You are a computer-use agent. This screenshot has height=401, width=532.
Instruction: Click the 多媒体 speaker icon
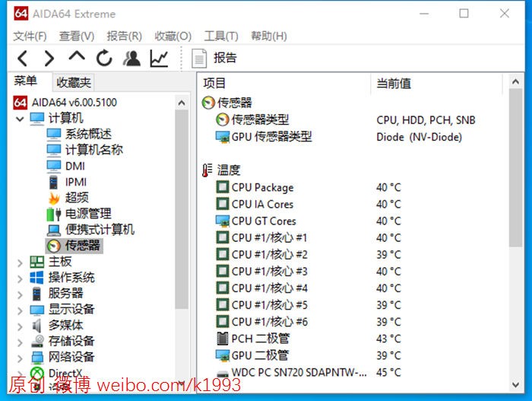tap(36, 326)
